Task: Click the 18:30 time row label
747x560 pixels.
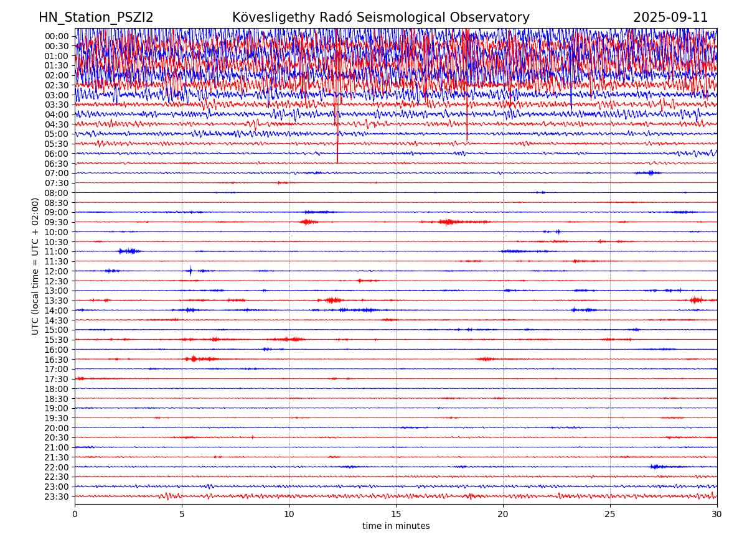Action: coord(57,399)
